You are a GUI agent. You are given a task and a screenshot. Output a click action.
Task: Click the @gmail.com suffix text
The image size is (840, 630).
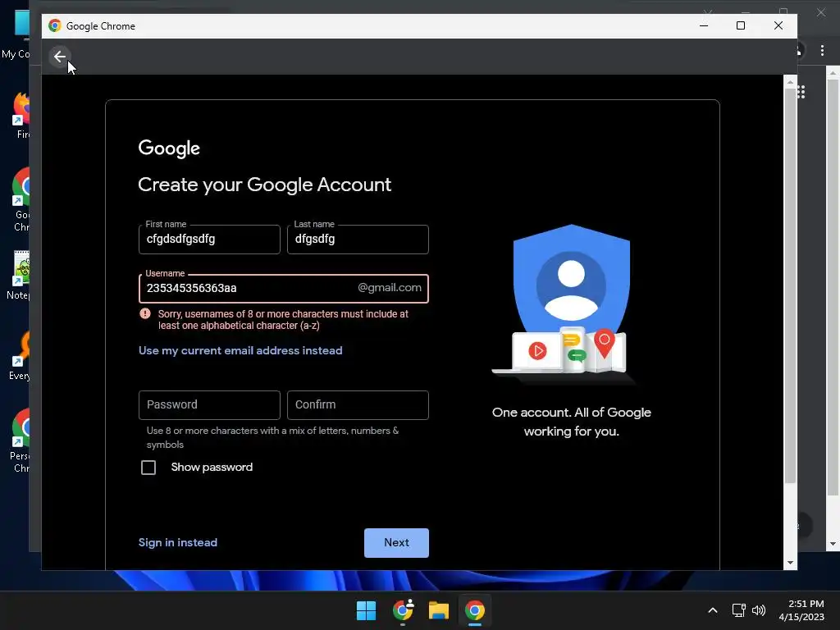(390, 288)
